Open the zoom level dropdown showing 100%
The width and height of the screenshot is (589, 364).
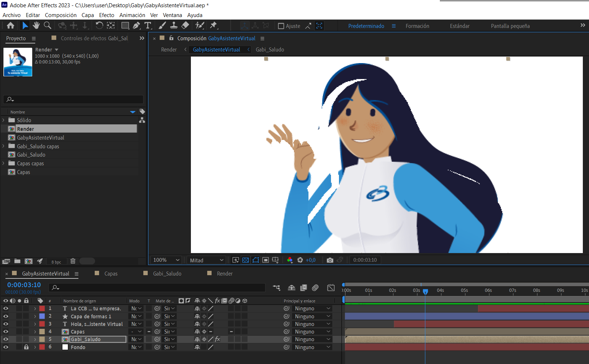click(x=165, y=260)
